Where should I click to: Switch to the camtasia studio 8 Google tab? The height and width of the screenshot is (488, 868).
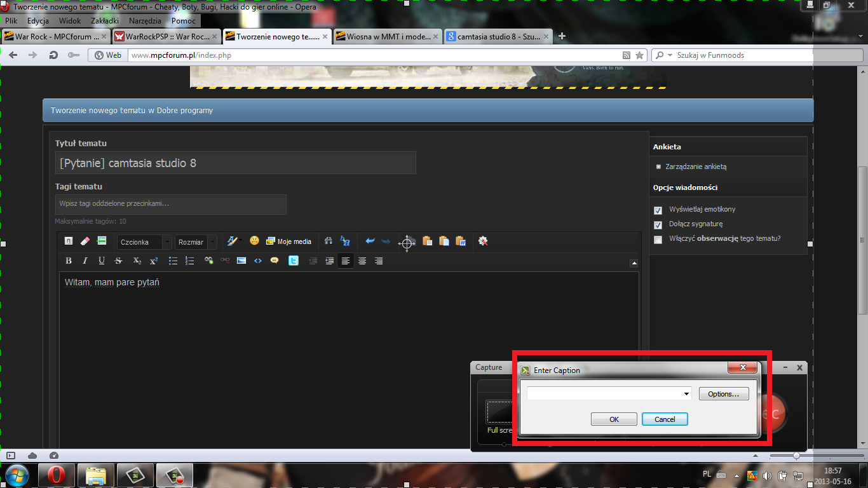(498, 36)
